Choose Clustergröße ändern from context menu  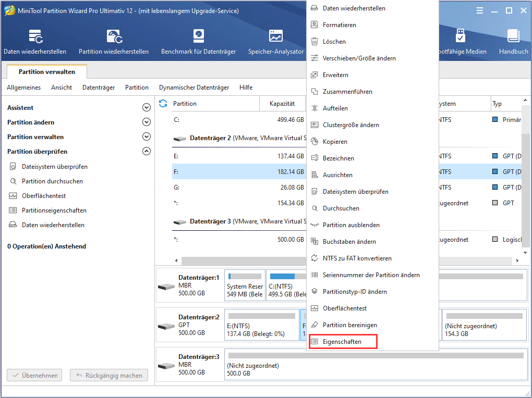(372, 125)
